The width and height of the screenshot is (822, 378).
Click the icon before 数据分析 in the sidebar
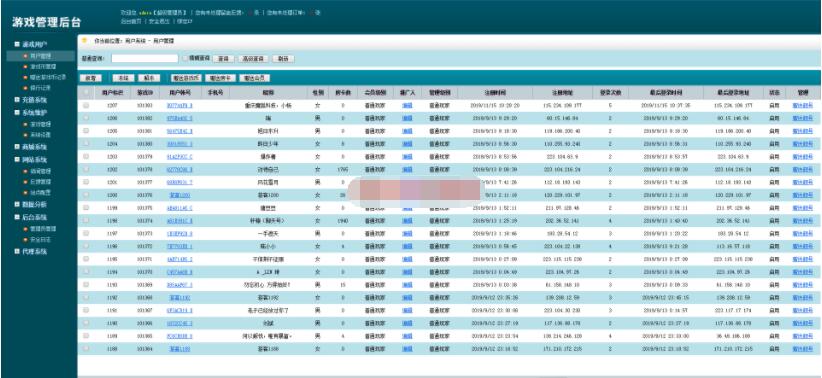tap(17, 204)
